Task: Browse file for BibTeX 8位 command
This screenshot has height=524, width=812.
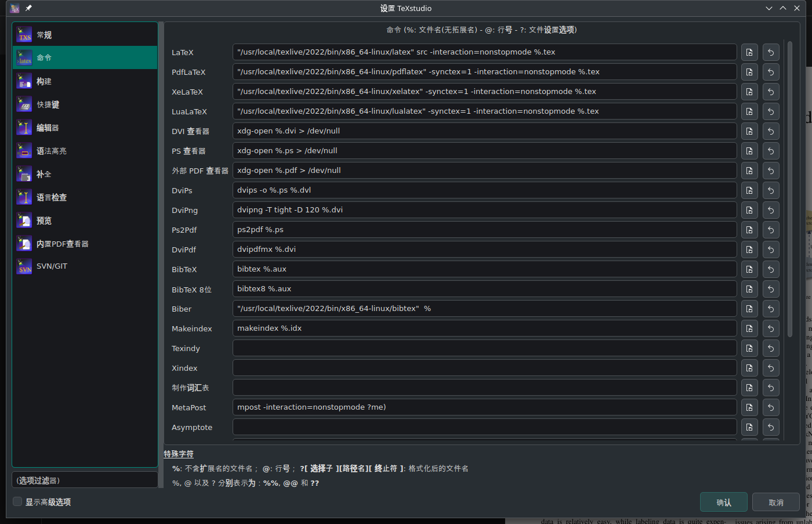Action: [749, 289]
